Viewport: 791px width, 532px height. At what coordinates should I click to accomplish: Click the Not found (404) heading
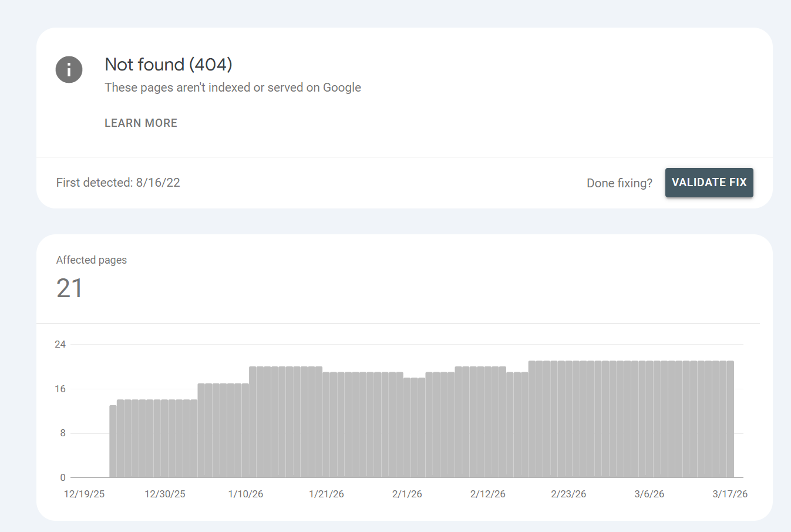coord(168,65)
